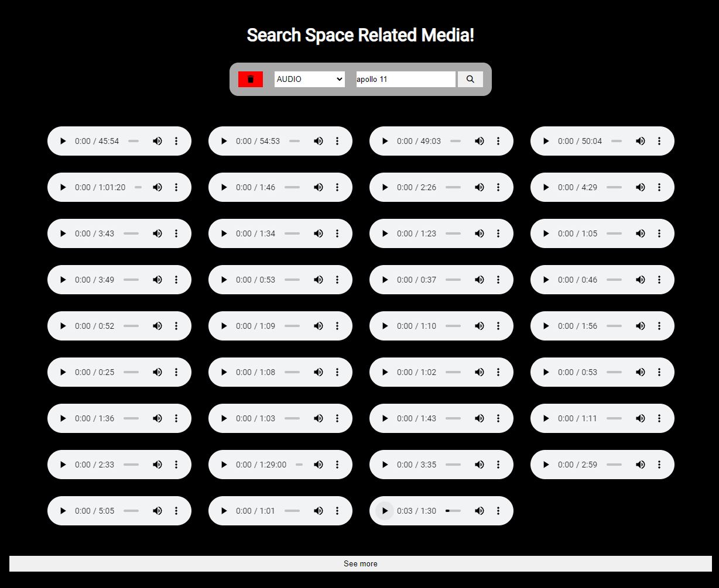
Task: Mute the 1:56 audio clip
Action: click(x=641, y=326)
